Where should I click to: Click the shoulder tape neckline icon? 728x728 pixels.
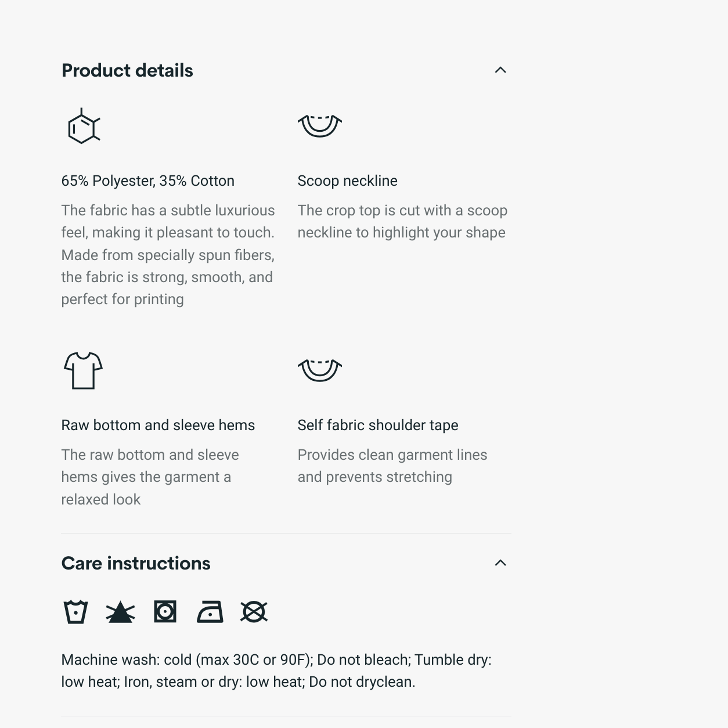pos(319,370)
